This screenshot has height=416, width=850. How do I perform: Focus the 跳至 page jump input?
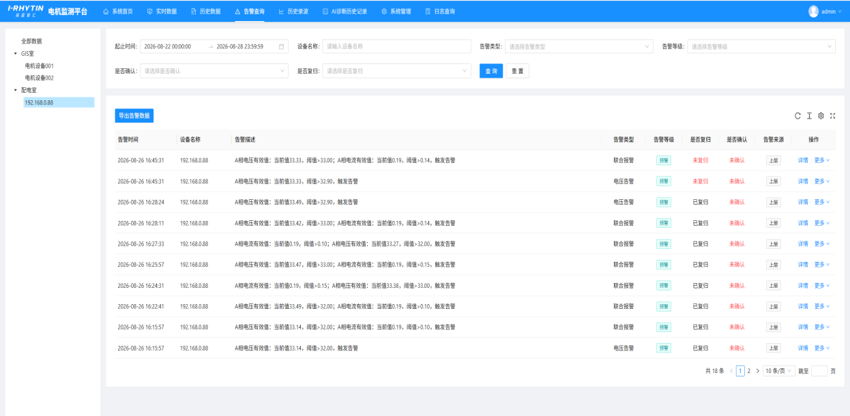coord(819,371)
